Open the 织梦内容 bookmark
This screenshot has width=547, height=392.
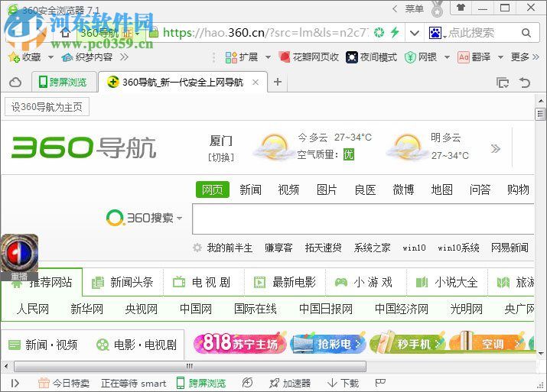pyautogui.click(x=87, y=57)
